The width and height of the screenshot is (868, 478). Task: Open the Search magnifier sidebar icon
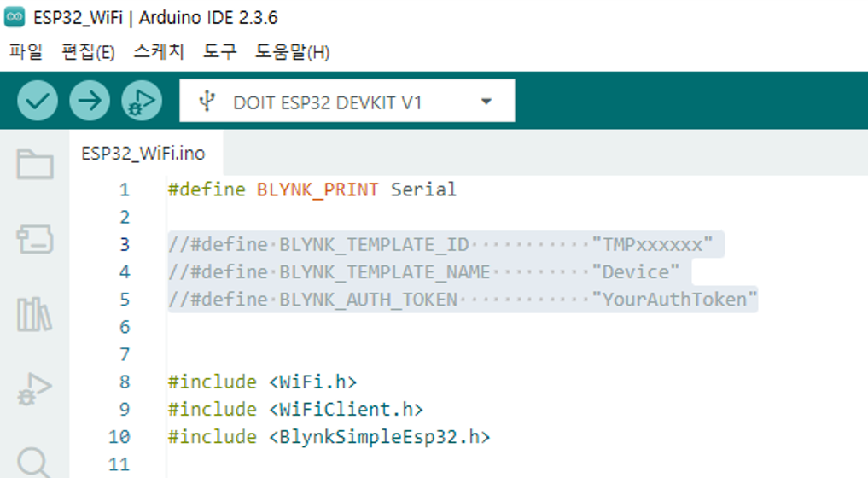coord(33,463)
